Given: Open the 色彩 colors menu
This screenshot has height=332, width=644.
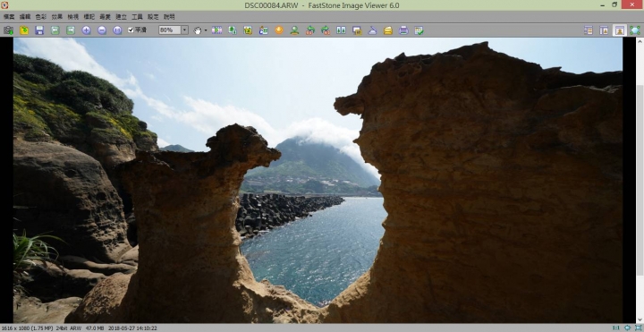Looking at the screenshot, I should coord(41,17).
